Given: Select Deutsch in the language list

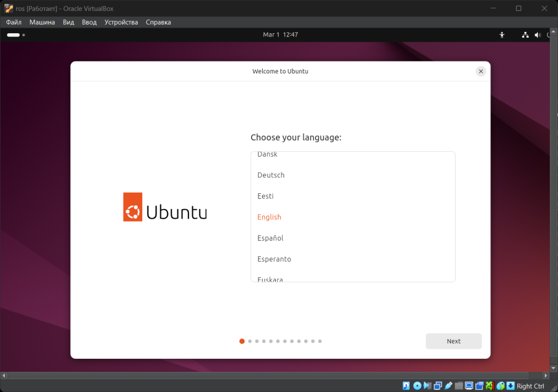Looking at the screenshot, I should coord(353,175).
